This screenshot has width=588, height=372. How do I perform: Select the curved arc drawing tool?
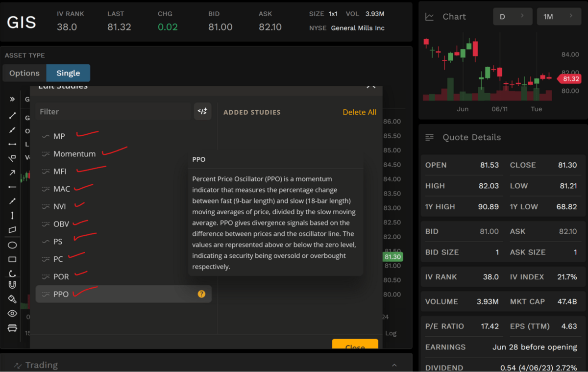(12, 273)
